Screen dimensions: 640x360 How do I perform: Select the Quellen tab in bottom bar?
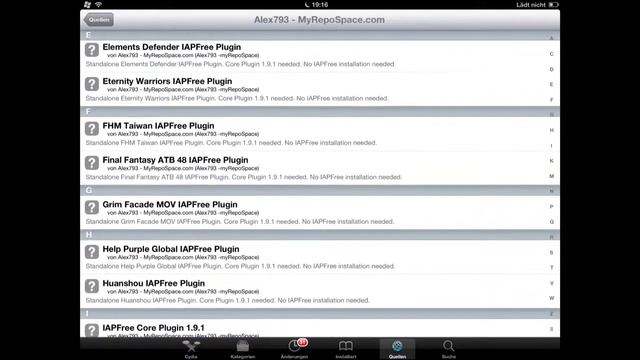[397, 349]
